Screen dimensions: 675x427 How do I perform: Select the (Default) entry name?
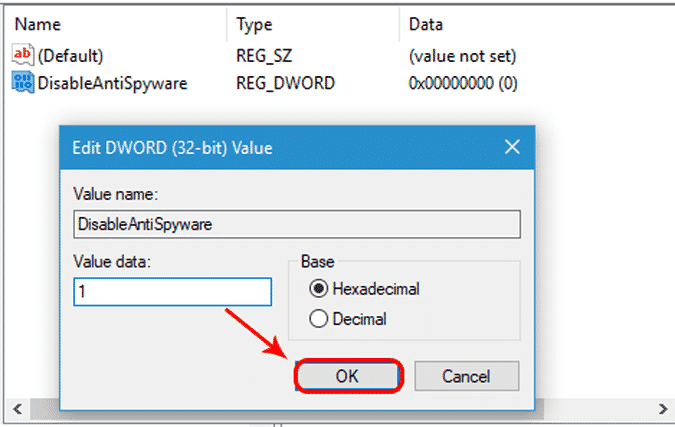point(71,56)
